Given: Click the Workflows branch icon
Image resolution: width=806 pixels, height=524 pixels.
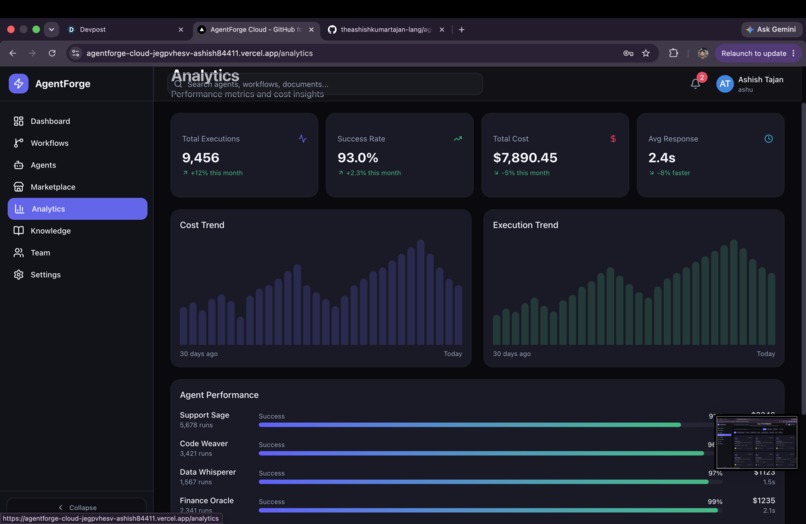Looking at the screenshot, I should 19,143.
